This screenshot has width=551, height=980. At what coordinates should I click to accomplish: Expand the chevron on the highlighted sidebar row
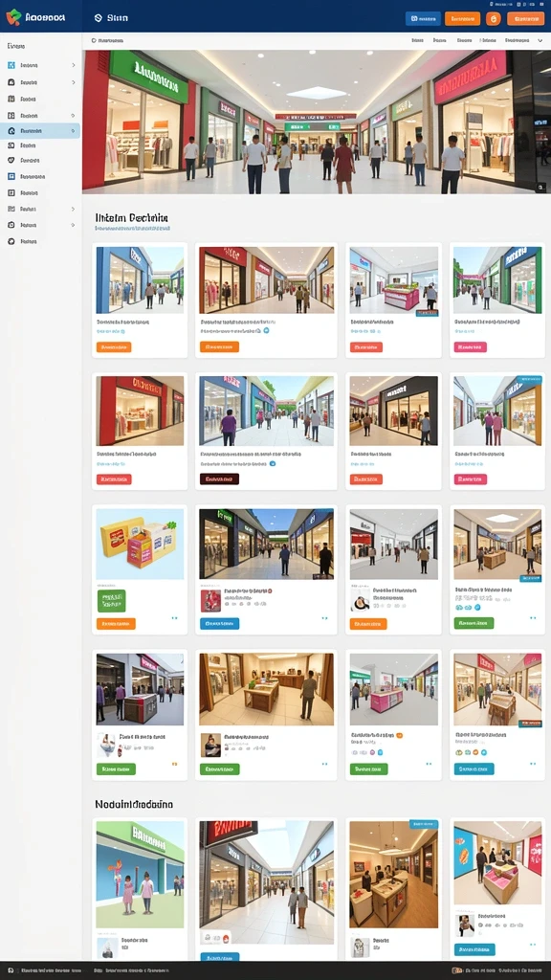pyautogui.click(x=73, y=130)
